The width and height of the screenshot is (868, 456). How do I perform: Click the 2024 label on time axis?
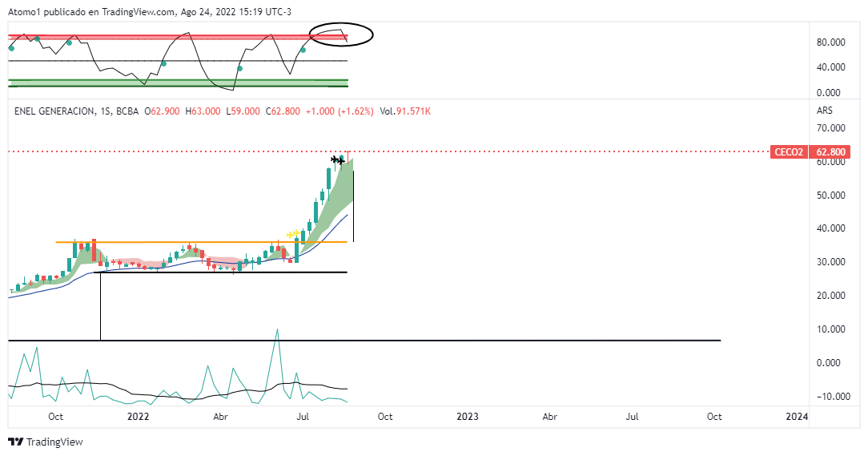pos(797,417)
